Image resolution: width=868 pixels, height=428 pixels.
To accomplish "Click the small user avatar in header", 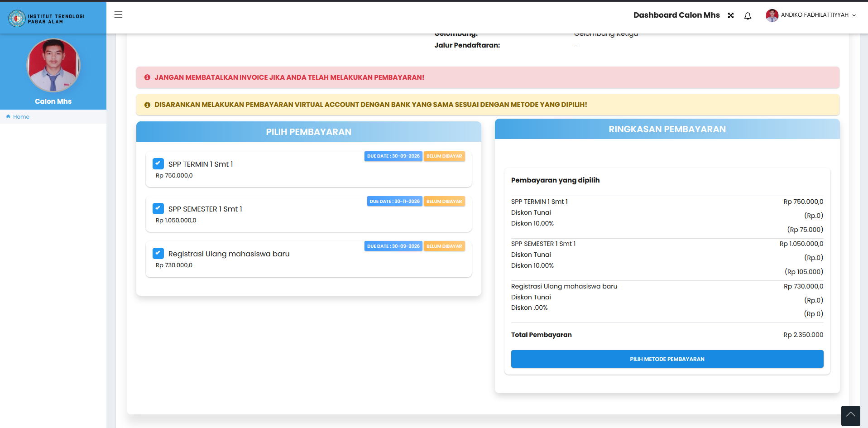I will coord(772,15).
